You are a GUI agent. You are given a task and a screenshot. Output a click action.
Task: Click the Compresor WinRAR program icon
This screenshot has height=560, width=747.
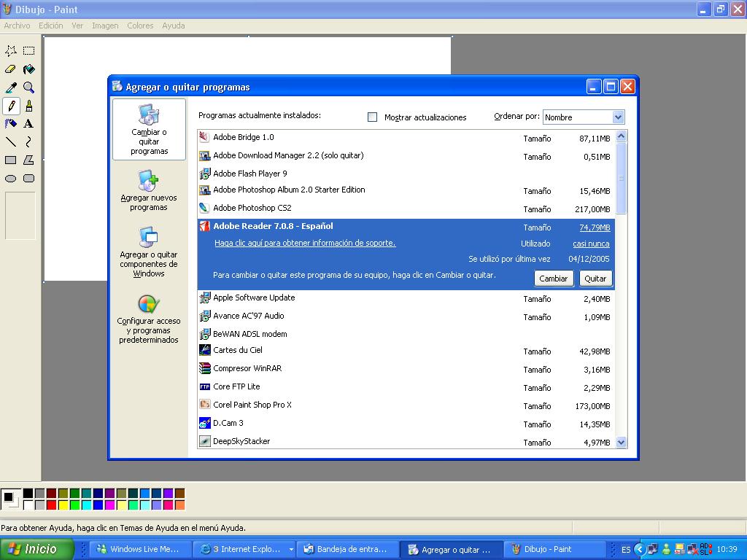click(204, 368)
